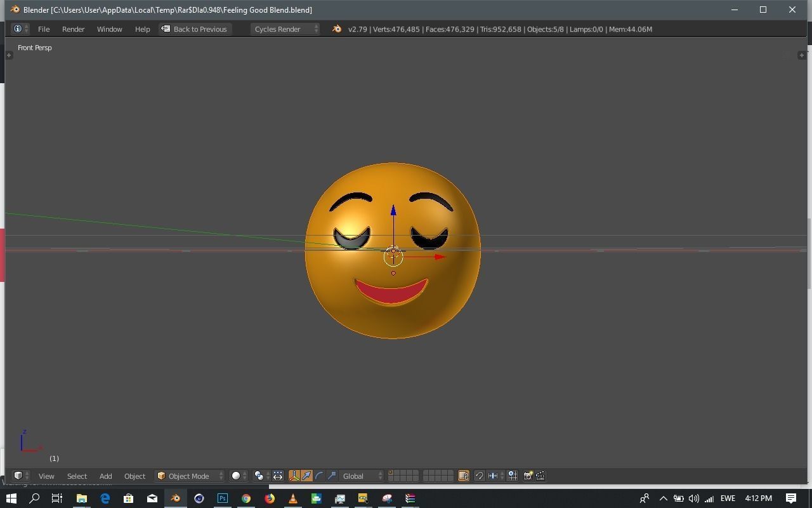The height and width of the screenshot is (508, 812).
Task: Open File Explorer from taskbar
Action: coord(81,498)
